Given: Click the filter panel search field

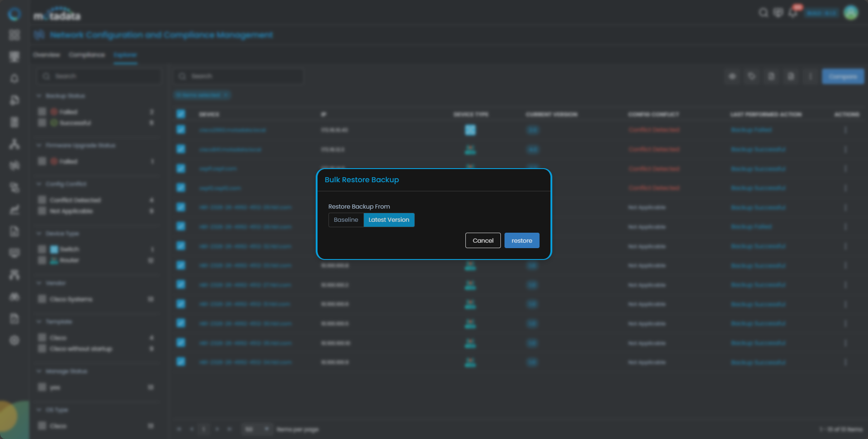Looking at the screenshot, I should pyautogui.click(x=99, y=76).
